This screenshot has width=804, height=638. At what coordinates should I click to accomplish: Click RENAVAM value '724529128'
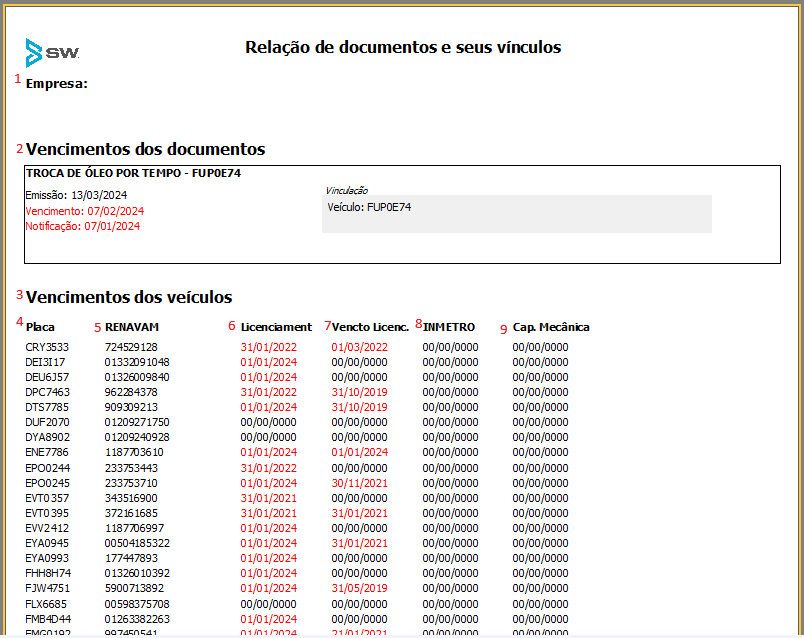click(131, 347)
